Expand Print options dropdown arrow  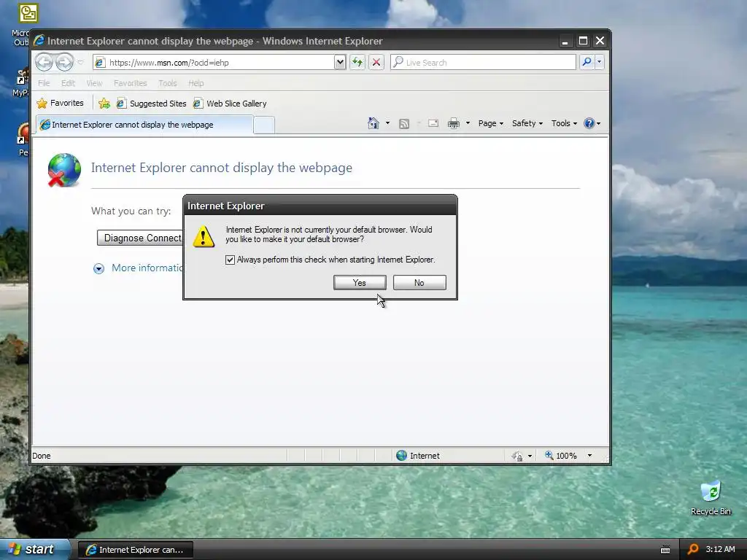click(468, 123)
